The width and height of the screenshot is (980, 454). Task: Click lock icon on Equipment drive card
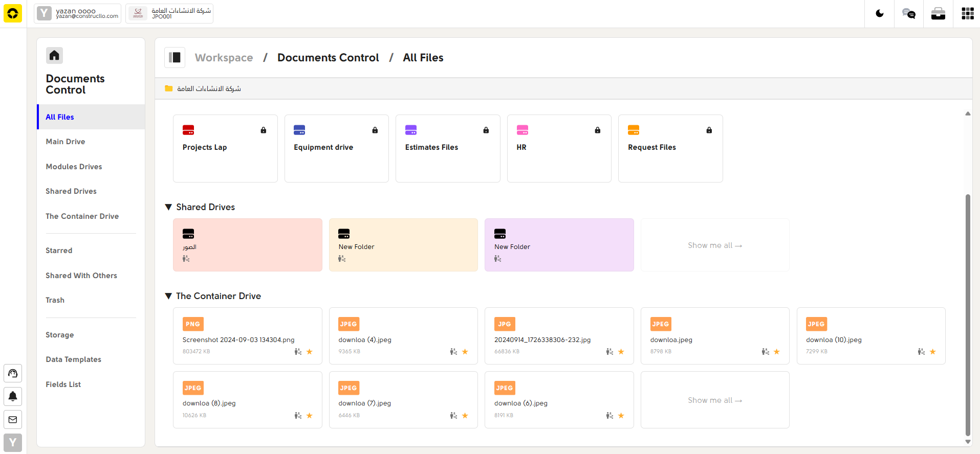375,130
